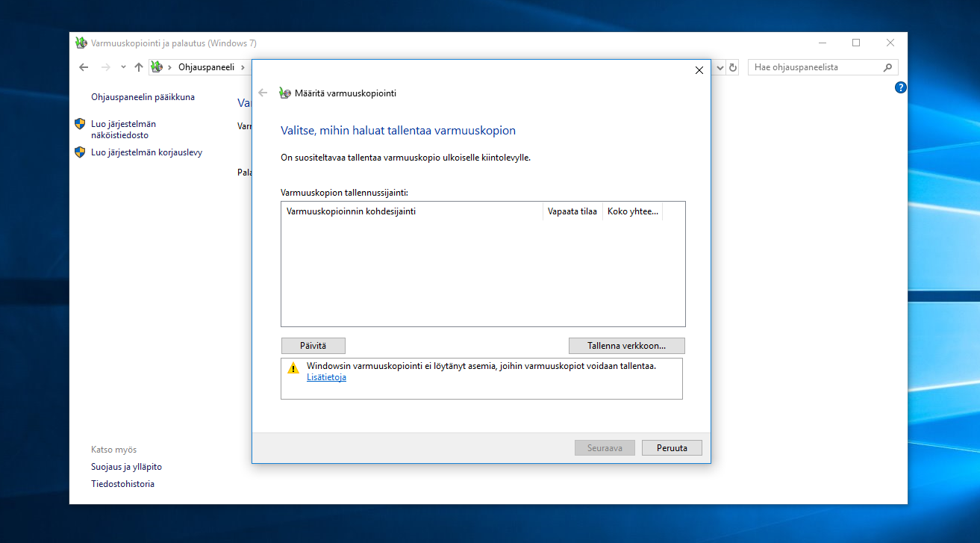Image resolution: width=980 pixels, height=543 pixels.
Task: Click the backup window title bar icon
Action: (x=81, y=43)
